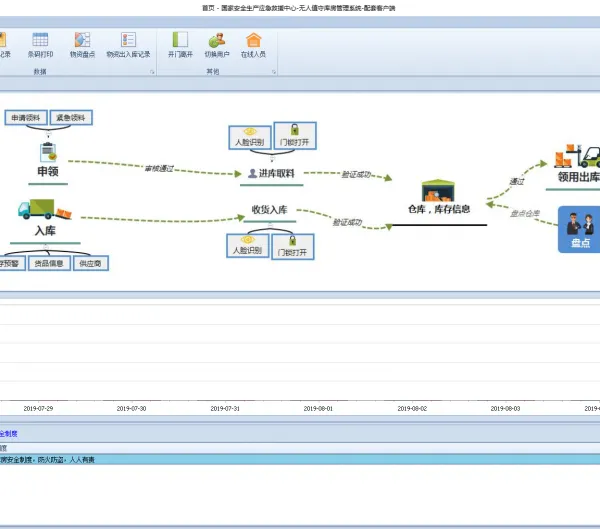
Task: Click the 紧急领料 button
Action: (x=71, y=118)
